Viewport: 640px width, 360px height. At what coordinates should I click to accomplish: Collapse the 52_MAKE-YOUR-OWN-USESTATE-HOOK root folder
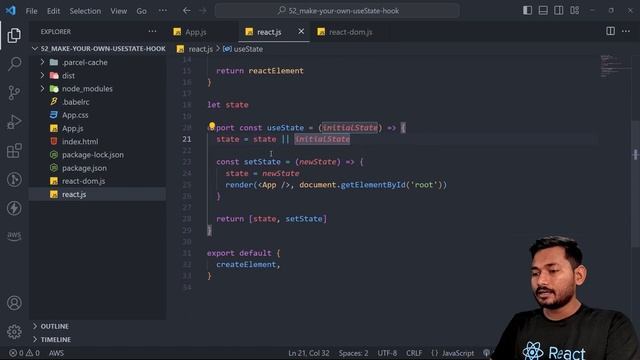pyautogui.click(x=98, y=49)
